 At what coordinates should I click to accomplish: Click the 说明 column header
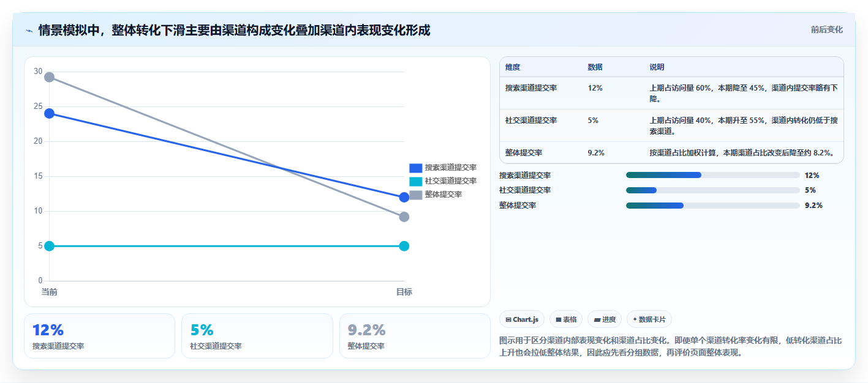coord(657,67)
